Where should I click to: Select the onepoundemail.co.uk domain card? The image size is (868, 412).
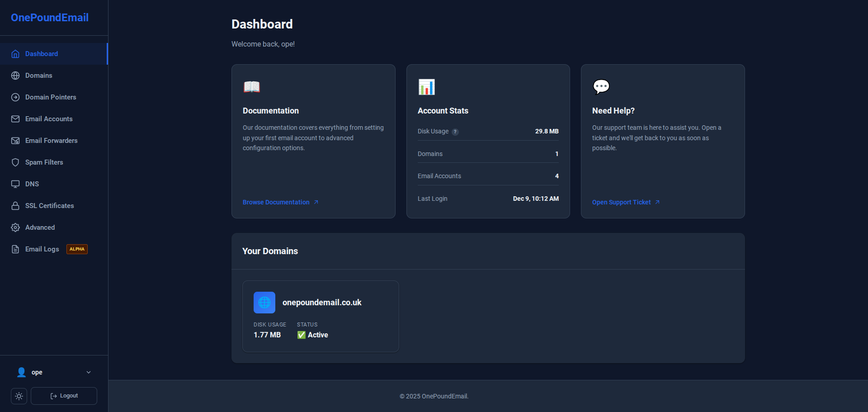pos(321,316)
